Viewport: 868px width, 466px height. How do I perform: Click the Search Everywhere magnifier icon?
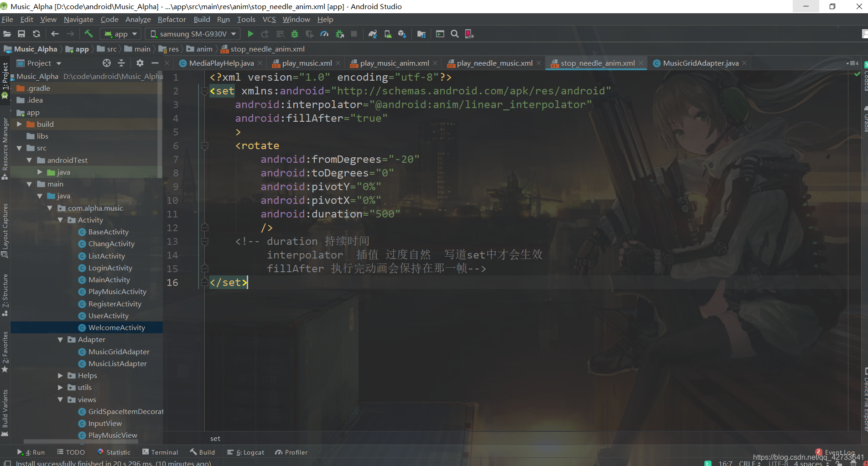pos(455,34)
